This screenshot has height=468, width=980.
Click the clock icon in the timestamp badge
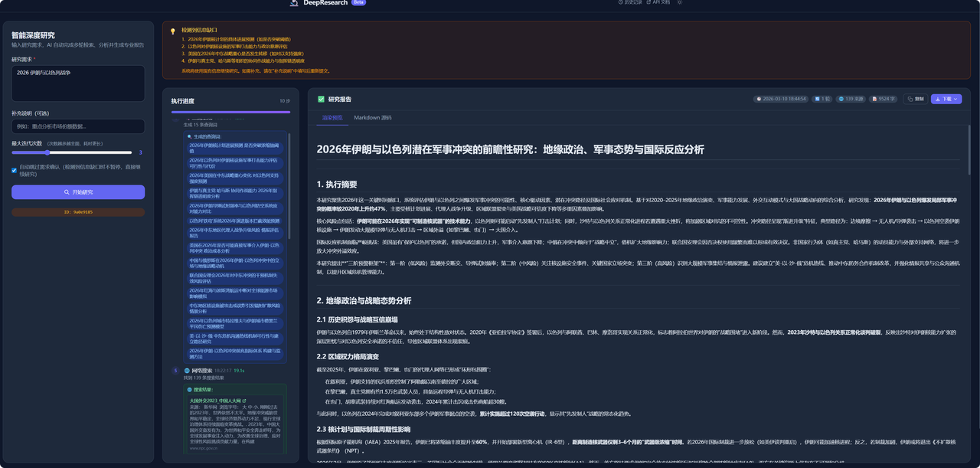click(x=759, y=99)
